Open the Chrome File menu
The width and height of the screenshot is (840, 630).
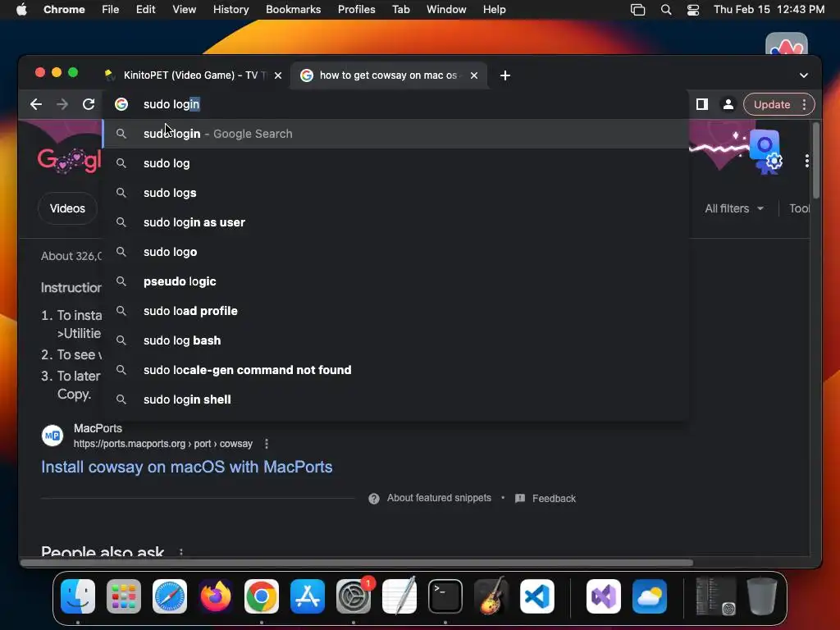click(111, 10)
